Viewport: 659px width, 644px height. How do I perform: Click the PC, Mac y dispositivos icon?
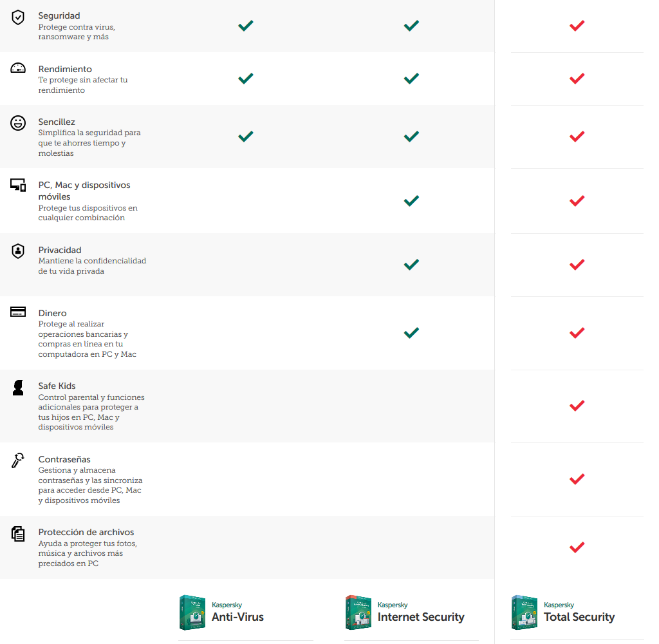pos(18,186)
